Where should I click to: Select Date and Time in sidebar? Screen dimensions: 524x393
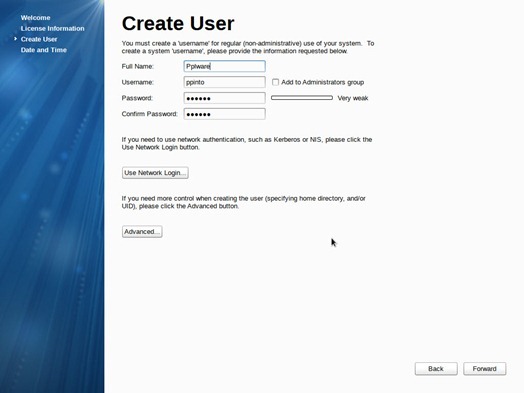pos(43,50)
